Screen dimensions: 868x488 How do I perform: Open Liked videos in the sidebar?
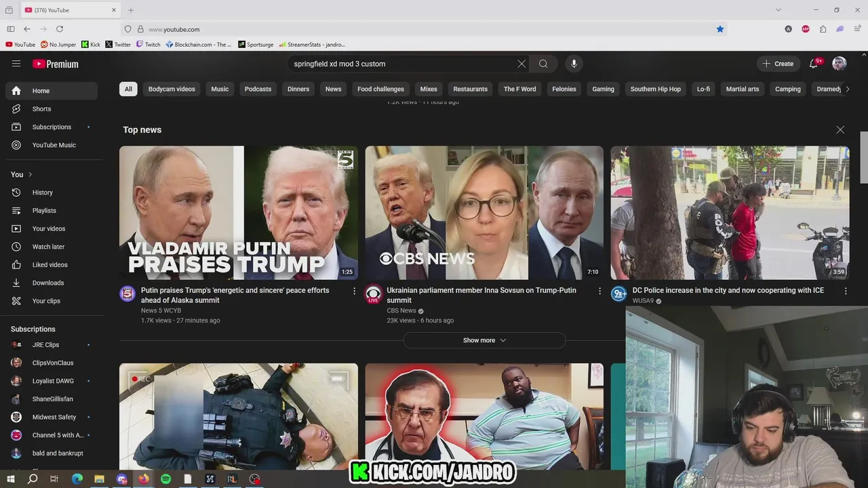coord(52,265)
